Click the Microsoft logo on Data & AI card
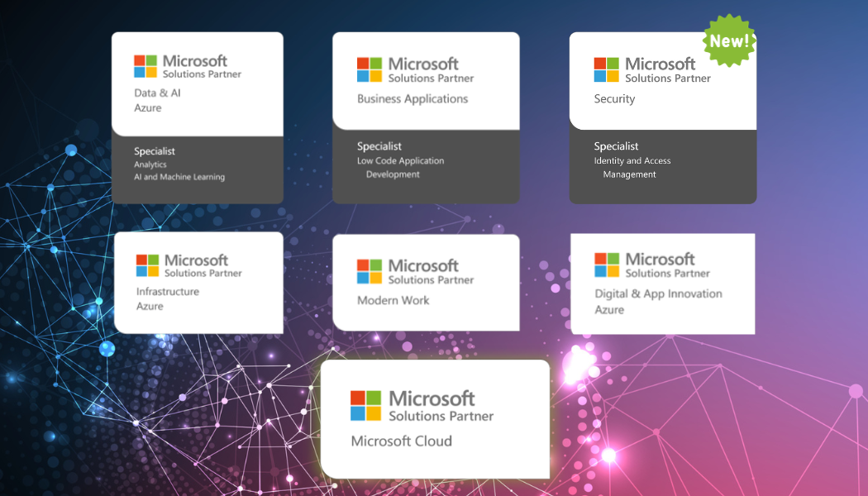This screenshot has width=868, height=496. [x=145, y=66]
